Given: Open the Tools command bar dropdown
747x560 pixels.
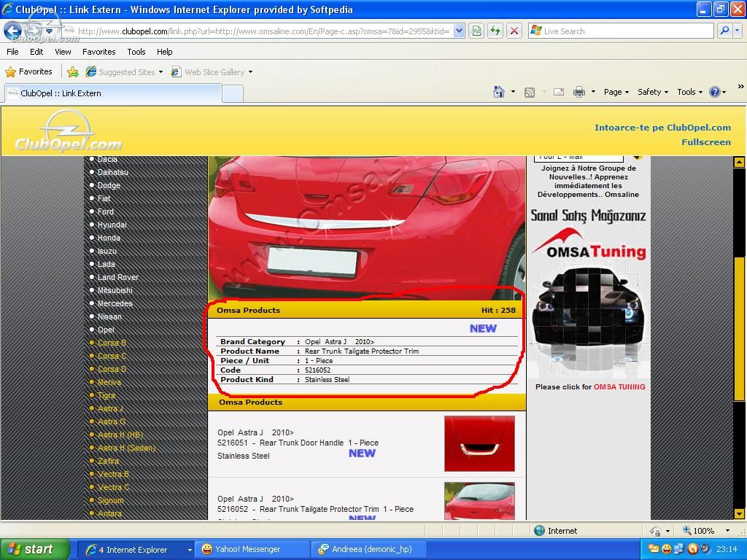Looking at the screenshot, I should 689,92.
